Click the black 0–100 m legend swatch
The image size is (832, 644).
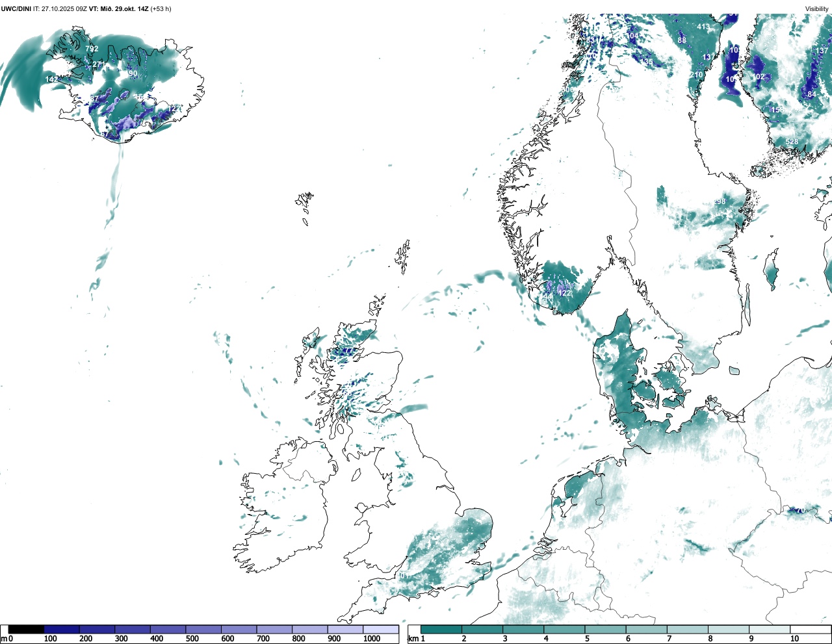26,629
